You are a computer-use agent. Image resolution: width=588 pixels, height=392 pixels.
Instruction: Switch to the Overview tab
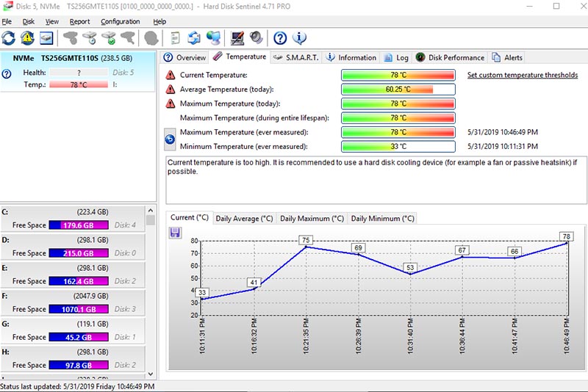[x=185, y=58]
